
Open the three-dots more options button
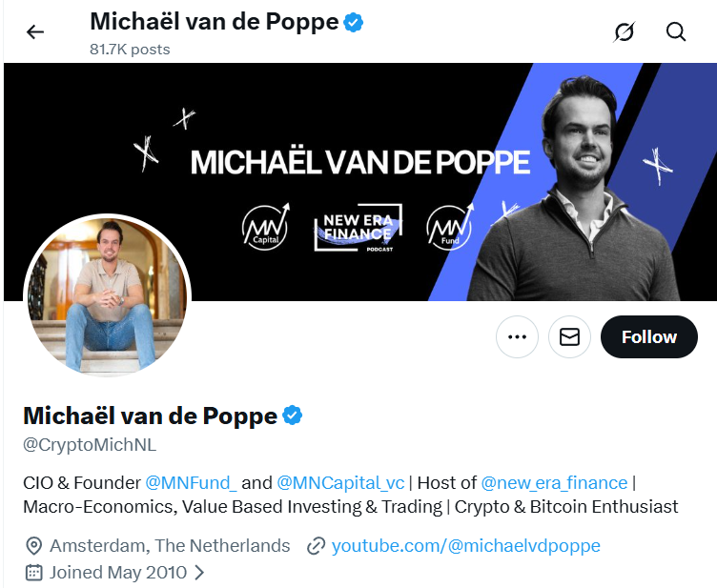(518, 337)
